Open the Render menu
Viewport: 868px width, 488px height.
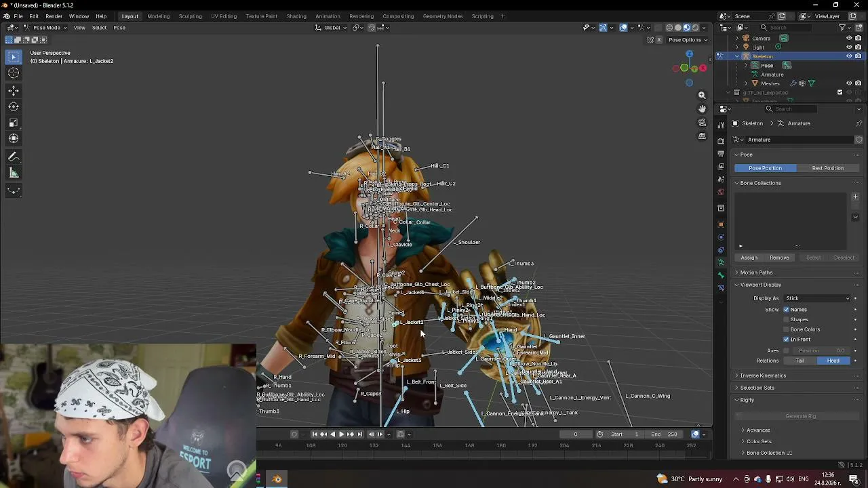point(54,16)
